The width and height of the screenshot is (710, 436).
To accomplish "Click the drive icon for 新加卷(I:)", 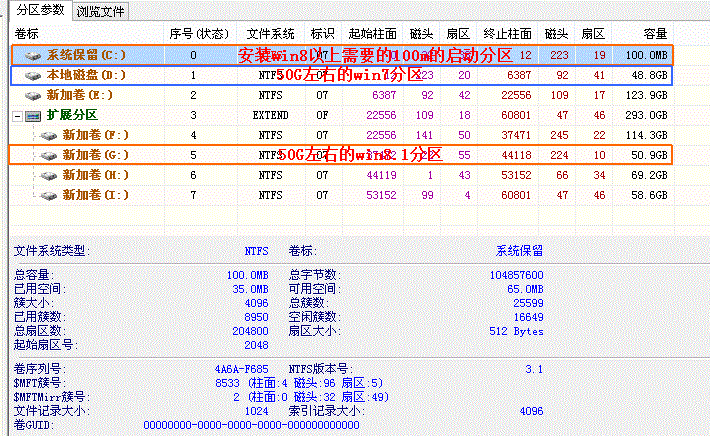I will tap(48, 194).
